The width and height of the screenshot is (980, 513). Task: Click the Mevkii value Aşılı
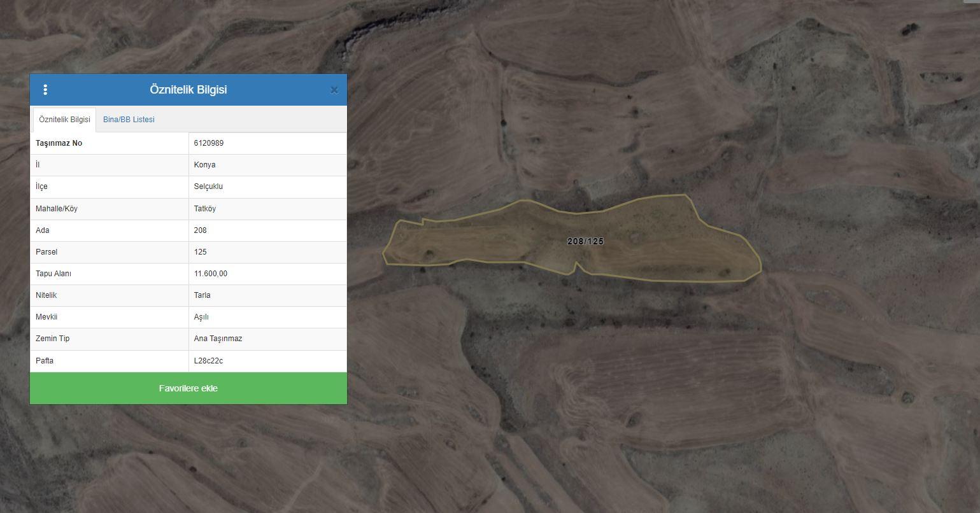coord(201,317)
